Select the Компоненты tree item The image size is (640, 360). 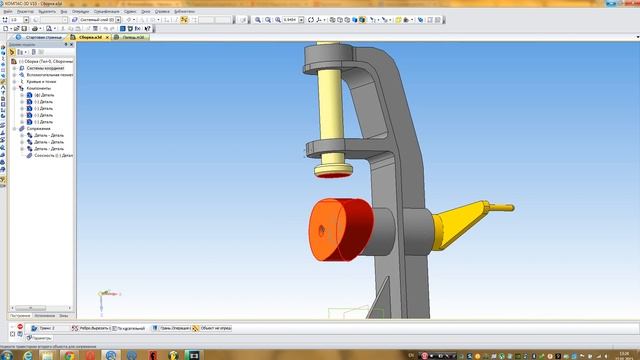39,88
